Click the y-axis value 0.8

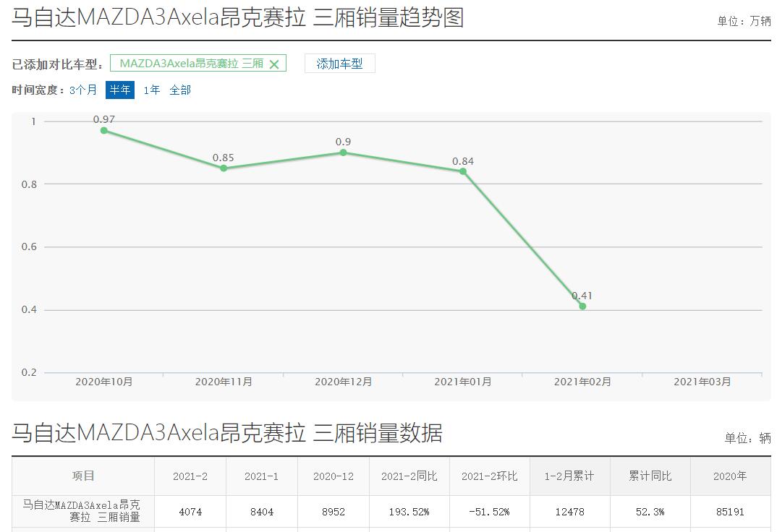[x=29, y=184]
